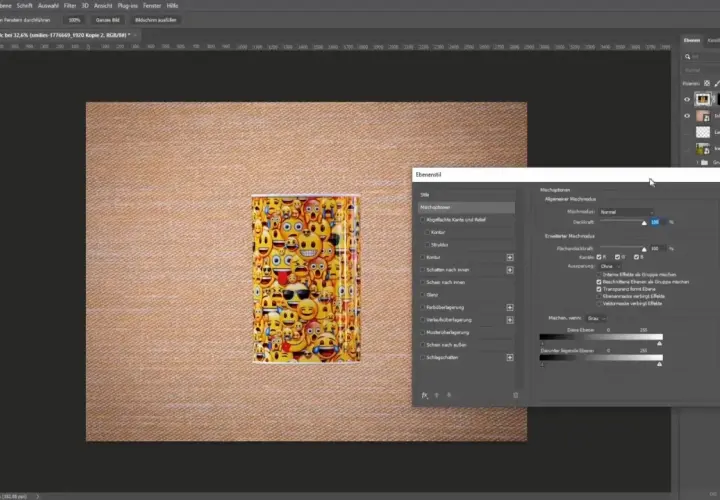Click the move effect down arrow
The height and width of the screenshot is (500, 720).
tap(449, 395)
